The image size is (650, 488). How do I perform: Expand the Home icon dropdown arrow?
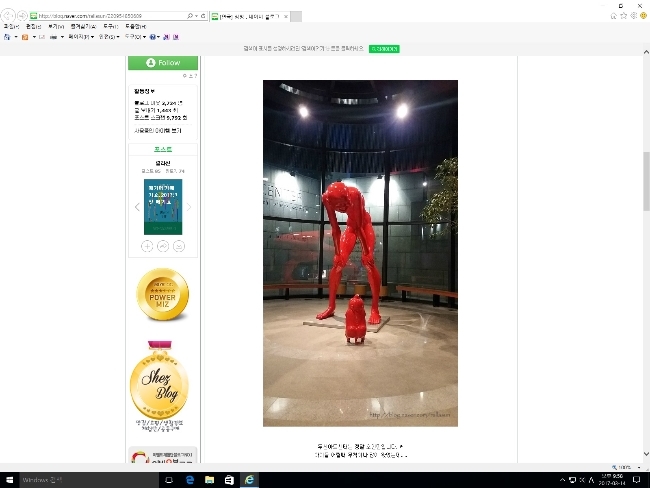(x=16, y=37)
